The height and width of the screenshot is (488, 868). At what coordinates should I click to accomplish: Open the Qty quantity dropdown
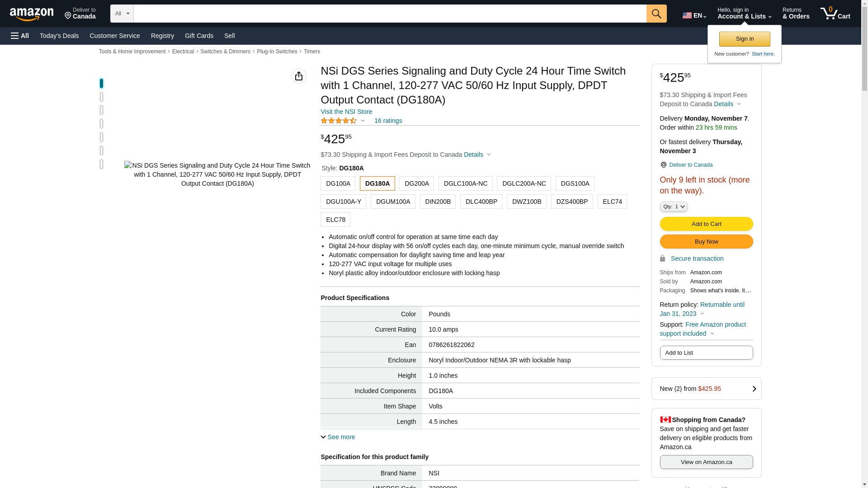[673, 206]
